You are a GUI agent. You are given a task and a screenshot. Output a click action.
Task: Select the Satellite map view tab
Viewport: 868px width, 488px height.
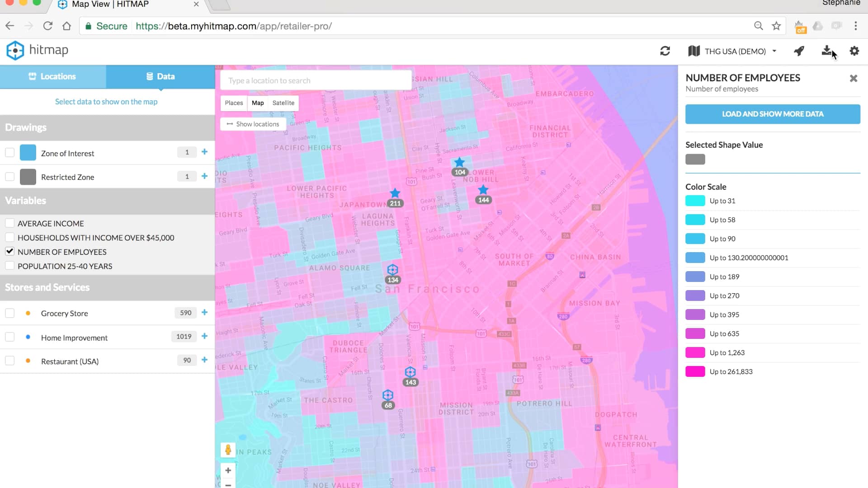pyautogui.click(x=283, y=103)
